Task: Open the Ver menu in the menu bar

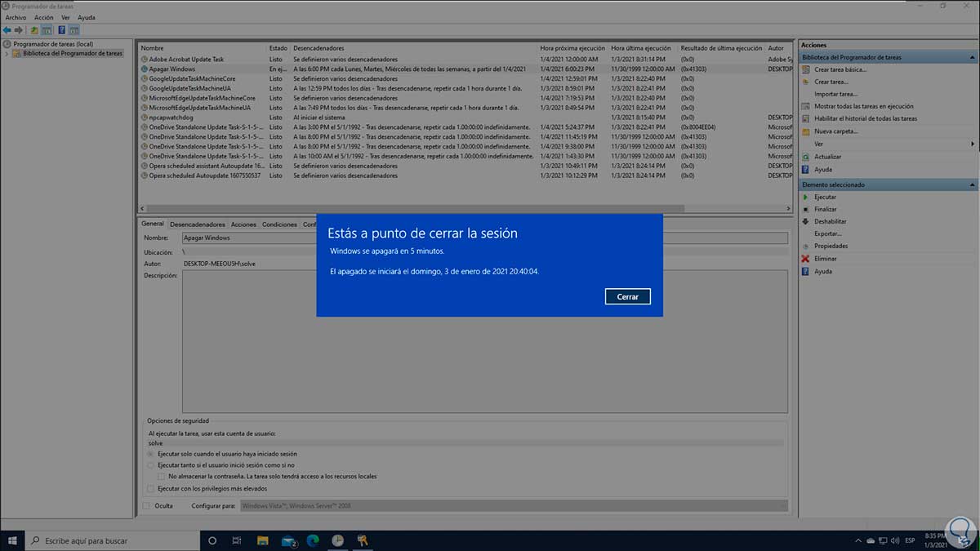Action: click(65, 17)
